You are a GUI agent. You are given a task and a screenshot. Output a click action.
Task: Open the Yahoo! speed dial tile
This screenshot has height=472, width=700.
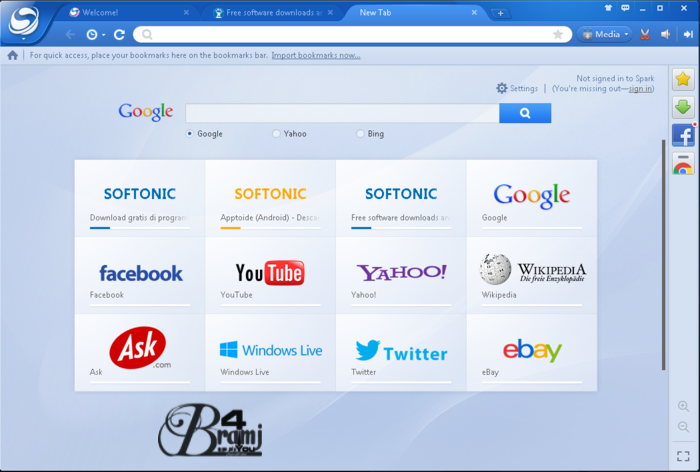(401, 276)
